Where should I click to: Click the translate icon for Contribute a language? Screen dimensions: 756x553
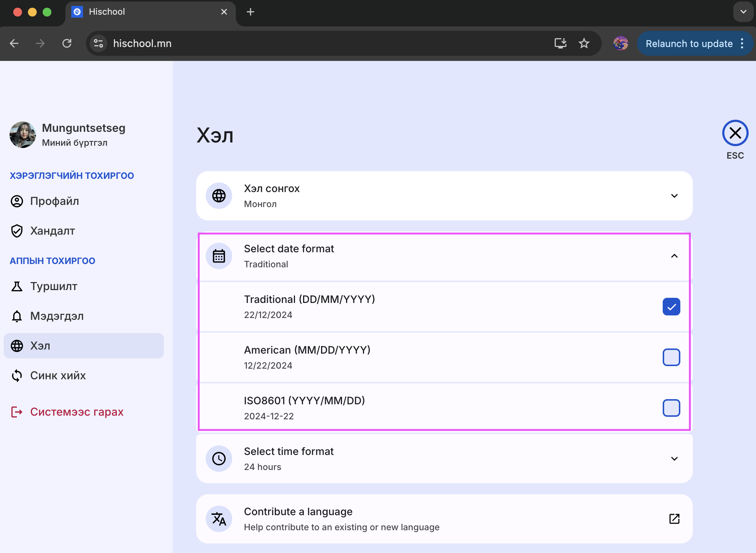(x=219, y=519)
